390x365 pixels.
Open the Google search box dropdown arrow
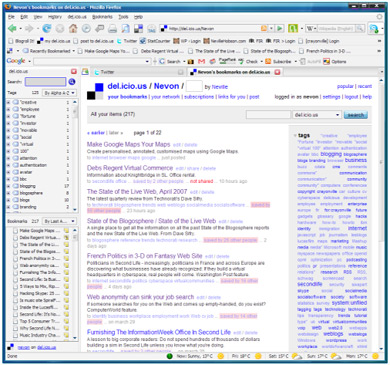pos(147,61)
